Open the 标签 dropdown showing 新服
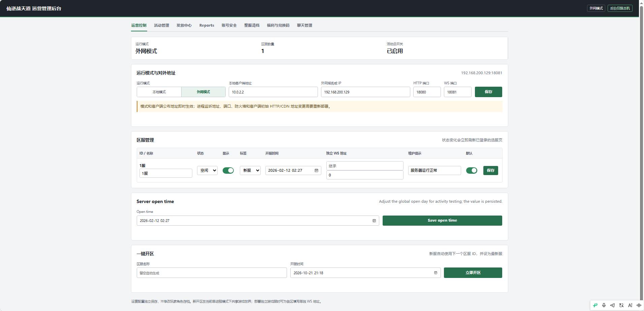The height and width of the screenshot is (311, 644). tap(250, 171)
